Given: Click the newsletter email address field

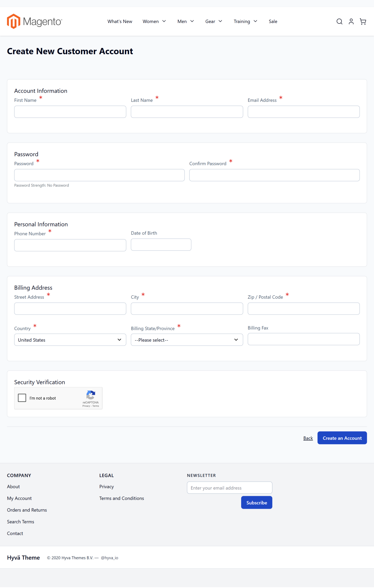Looking at the screenshot, I should pyautogui.click(x=229, y=488).
